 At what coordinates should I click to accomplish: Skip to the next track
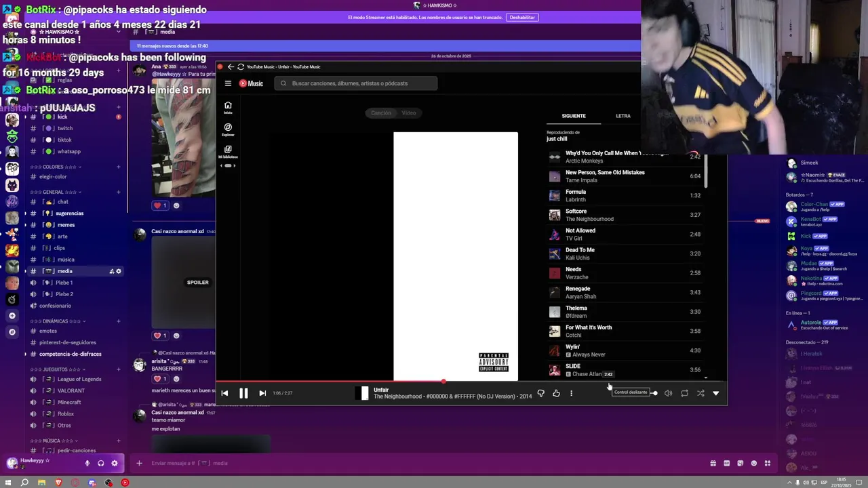(x=262, y=393)
